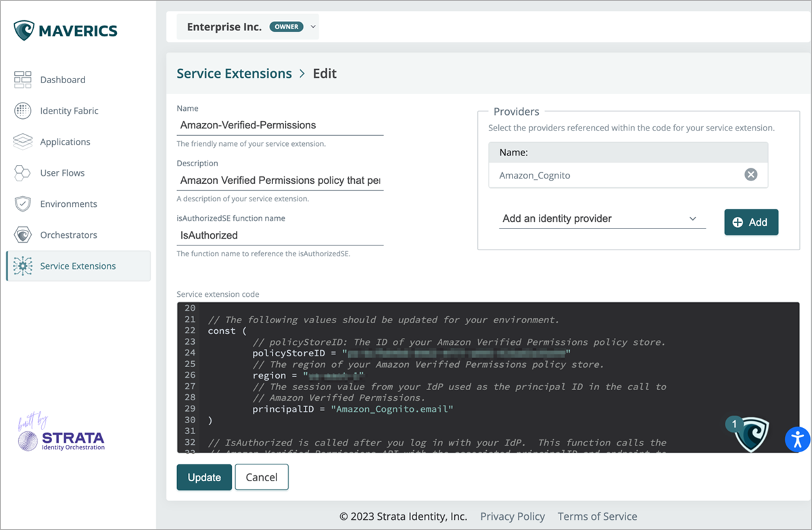
Task: Click the region value on line 26
Action: (x=333, y=375)
